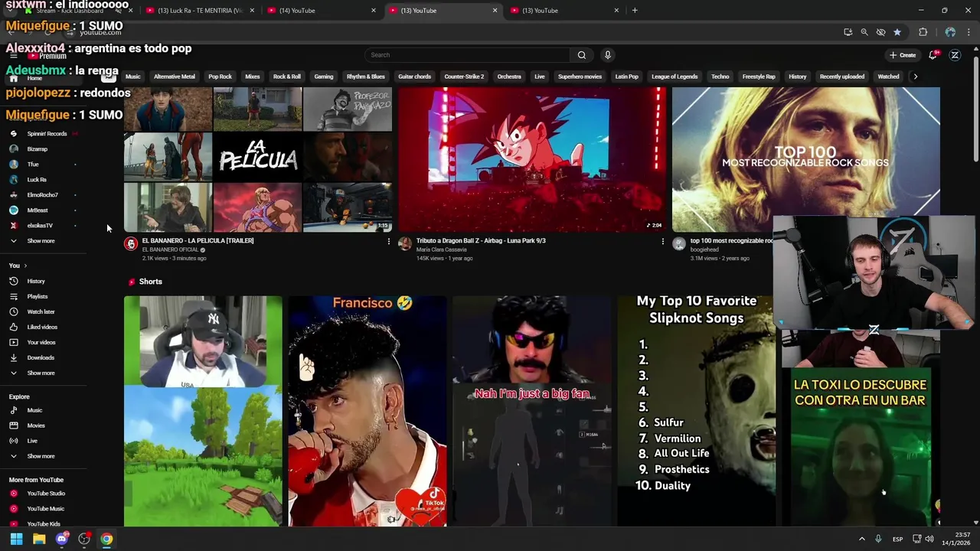Click the Create button
Viewport: 980px width, 551px height.
[903, 55]
